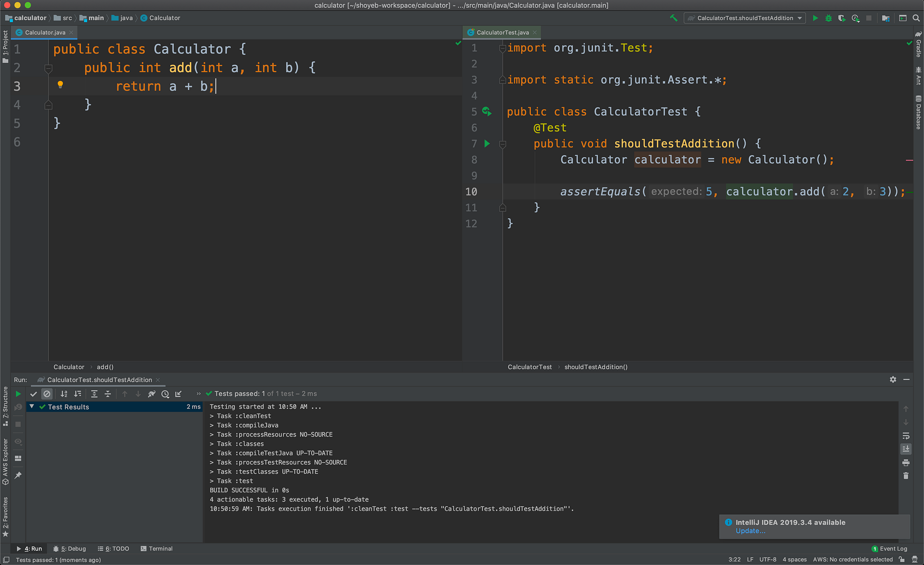Open the Terminal tab at the bottom
The height and width of the screenshot is (565, 924).
tap(157, 548)
